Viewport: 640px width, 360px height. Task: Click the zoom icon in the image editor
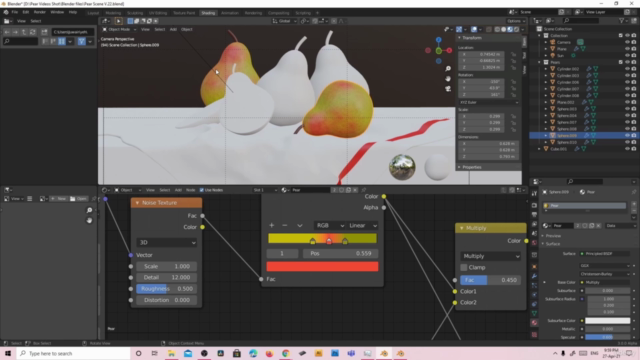[x=89, y=210]
